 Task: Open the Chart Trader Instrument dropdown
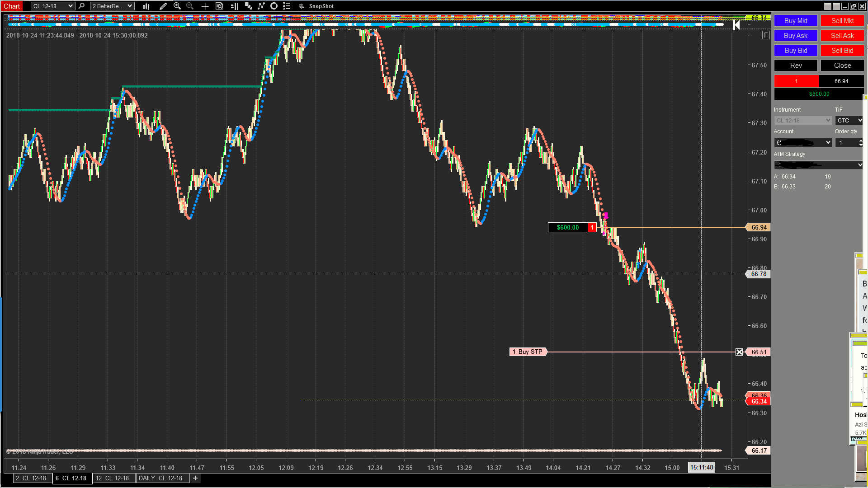[x=803, y=121]
